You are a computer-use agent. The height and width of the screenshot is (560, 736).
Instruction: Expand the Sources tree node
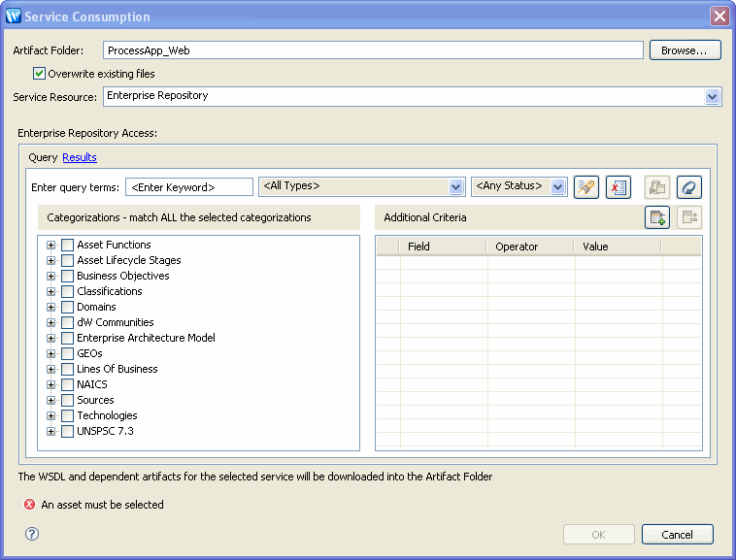pyautogui.click(x=50, y=400)
